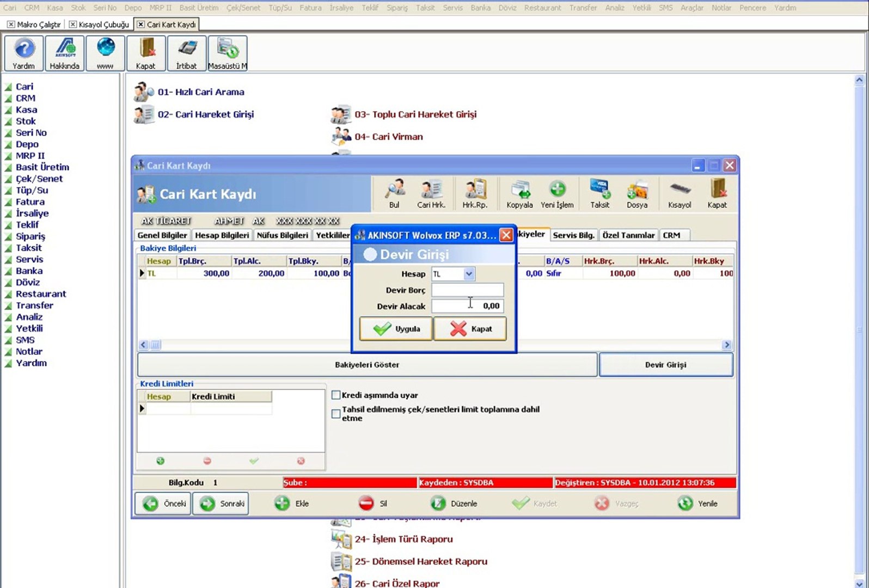Open 04- Cari Virman shortcut

377,137
